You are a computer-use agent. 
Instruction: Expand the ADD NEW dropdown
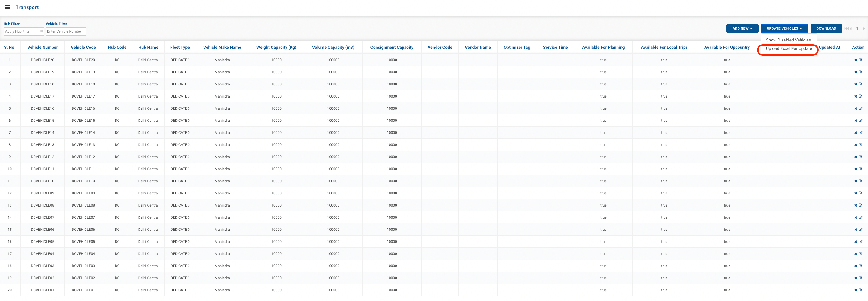coord(742,29)
